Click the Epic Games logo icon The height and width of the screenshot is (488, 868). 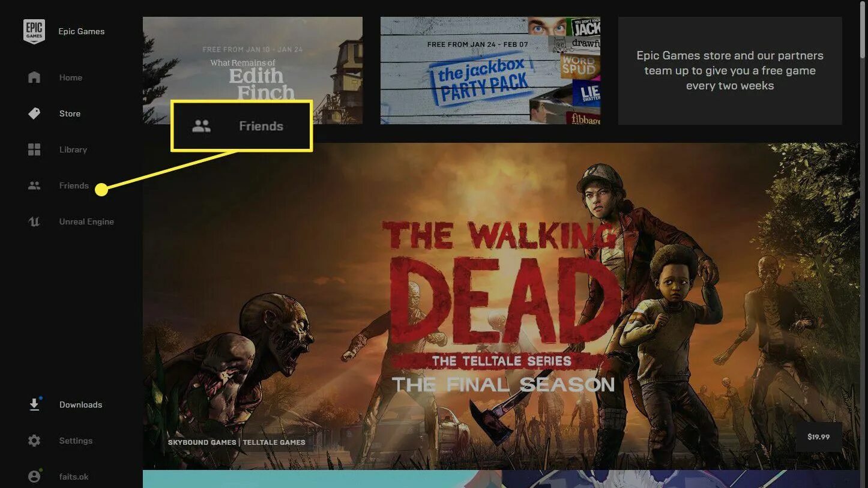click(34, 31)
